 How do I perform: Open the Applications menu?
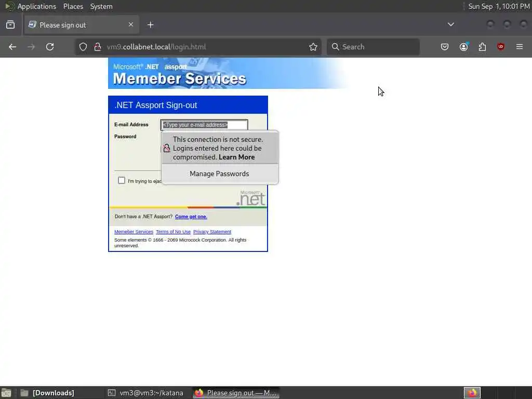[x=37, y=6]
